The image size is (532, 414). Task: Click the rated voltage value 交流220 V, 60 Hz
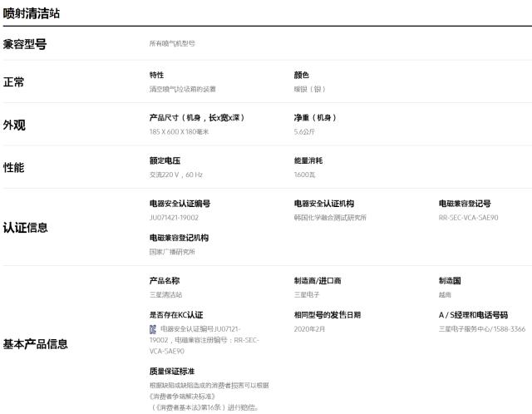(x=175, y=175)
